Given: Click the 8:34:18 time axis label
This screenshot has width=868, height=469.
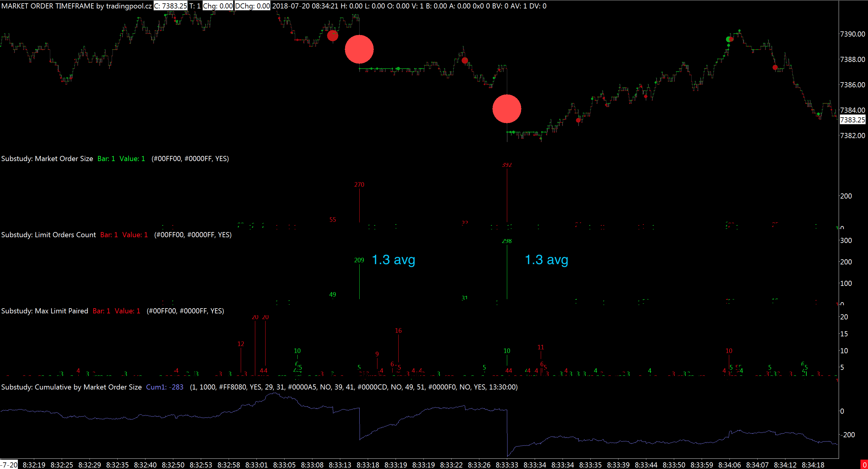Looking at the screenshot, I should pyautogui.click(x=813, y=465).
